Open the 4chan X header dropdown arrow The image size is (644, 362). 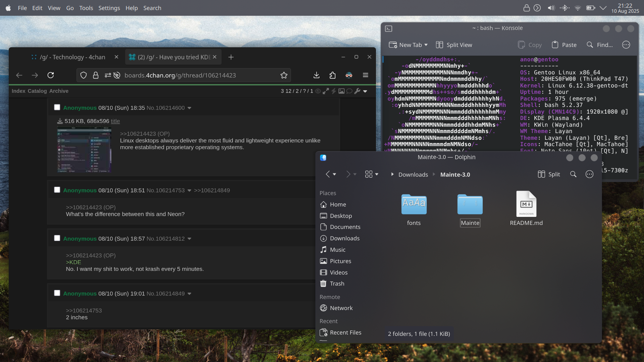tap(365, 91)
